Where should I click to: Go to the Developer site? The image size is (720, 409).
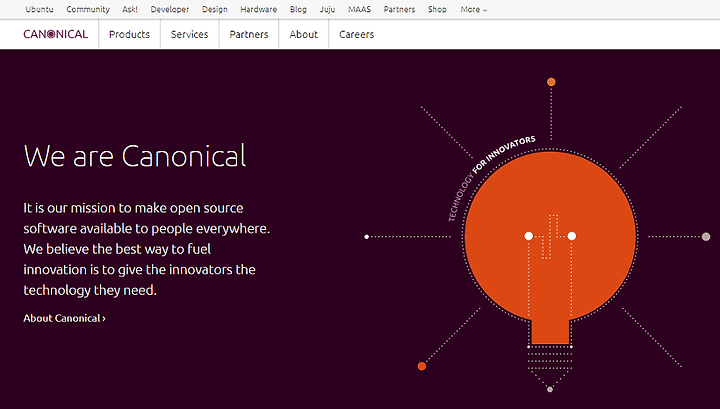pos(170,9)
